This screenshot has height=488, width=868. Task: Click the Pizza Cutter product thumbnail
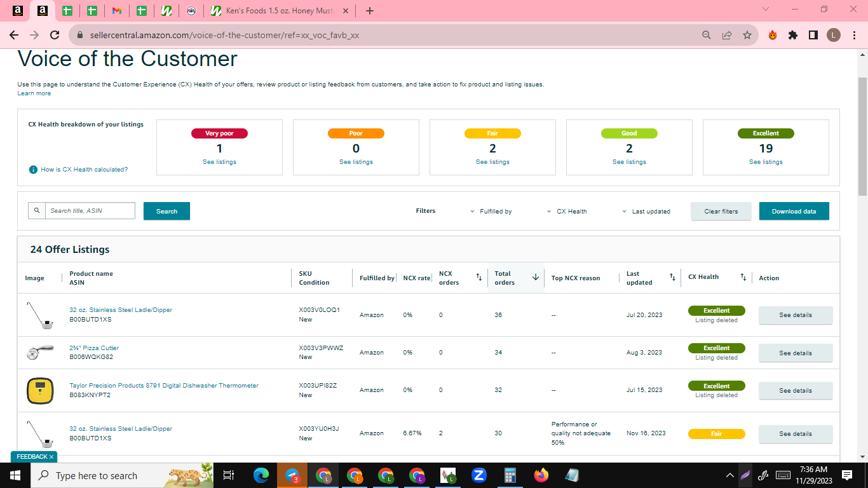click(39, 353)
